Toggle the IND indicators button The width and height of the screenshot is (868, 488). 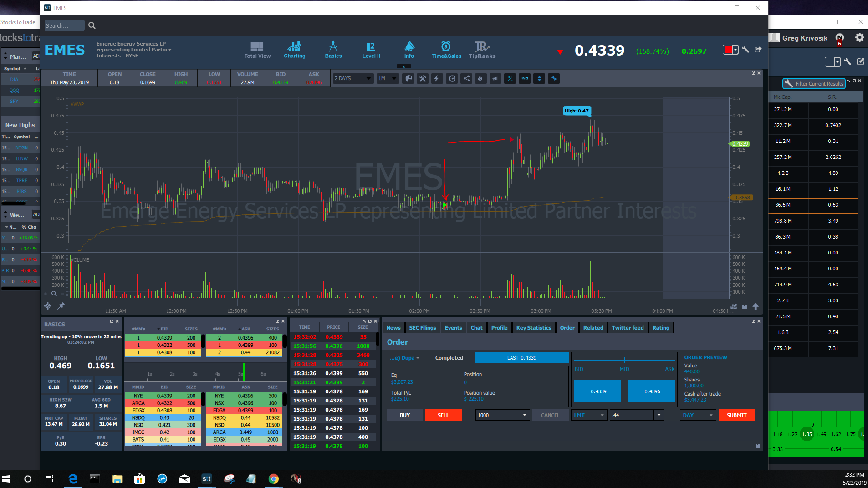click(525, 78)
